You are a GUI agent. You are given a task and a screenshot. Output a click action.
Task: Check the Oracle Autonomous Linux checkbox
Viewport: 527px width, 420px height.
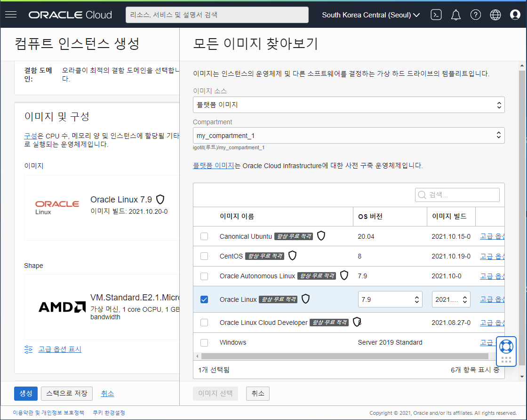point(204,276)
